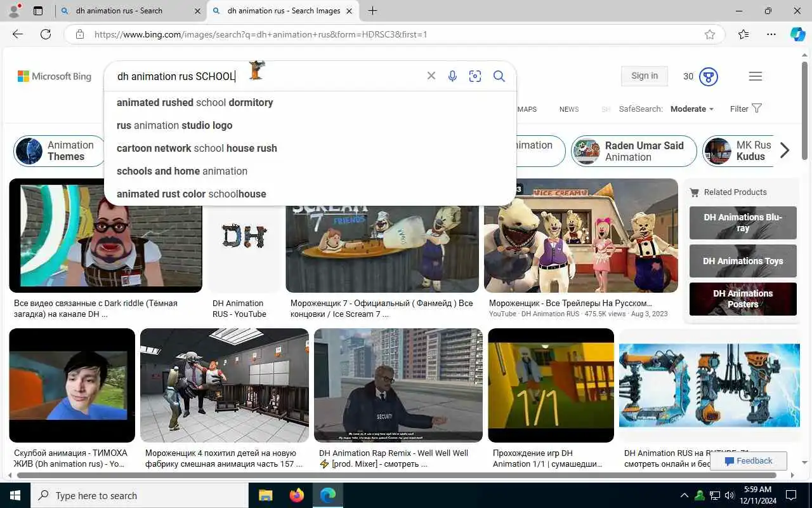Open tab actions menu icon
Viewport: 812px width, 508px height.
[x=38, y=11]
